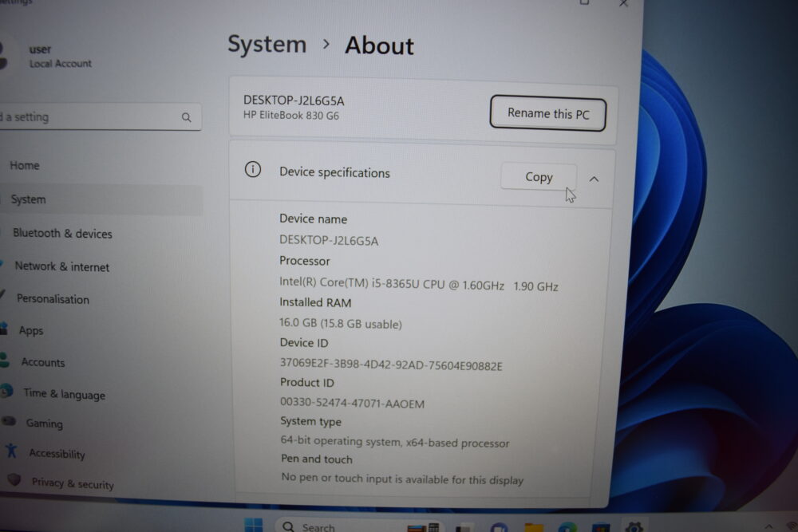
Task: Click the Product ID value 00330-52474-47071-AAOEM
Action: click(352, 403)
